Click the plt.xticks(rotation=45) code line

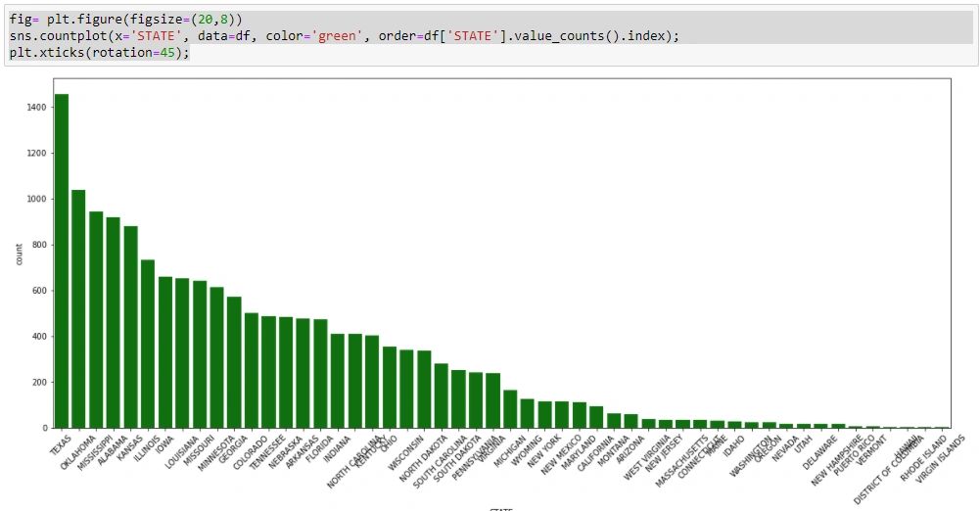click(x=99, y=53)
